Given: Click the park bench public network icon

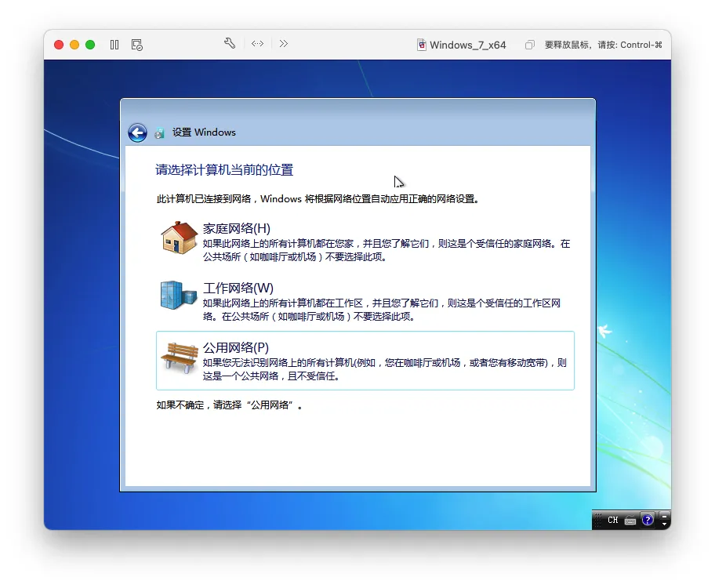Looking at the screenshot, I should [x=180, y=358].
